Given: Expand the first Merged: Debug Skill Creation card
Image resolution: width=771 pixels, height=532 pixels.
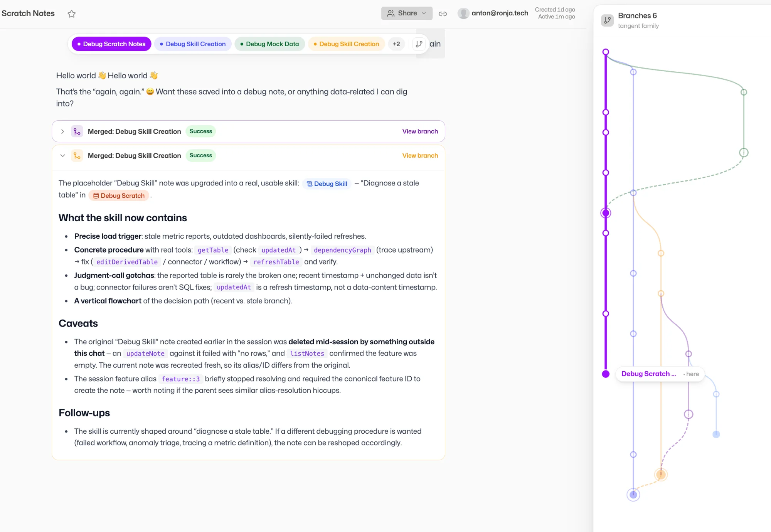Looking at the screenshot, I should (x=62, y=131).
